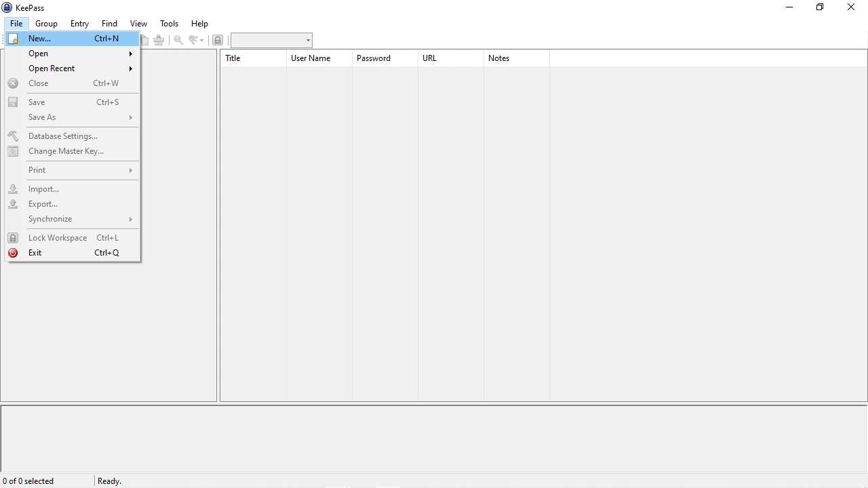Restore down the KeePass window
Screen dimensions: 868x488
coord(820,7)
